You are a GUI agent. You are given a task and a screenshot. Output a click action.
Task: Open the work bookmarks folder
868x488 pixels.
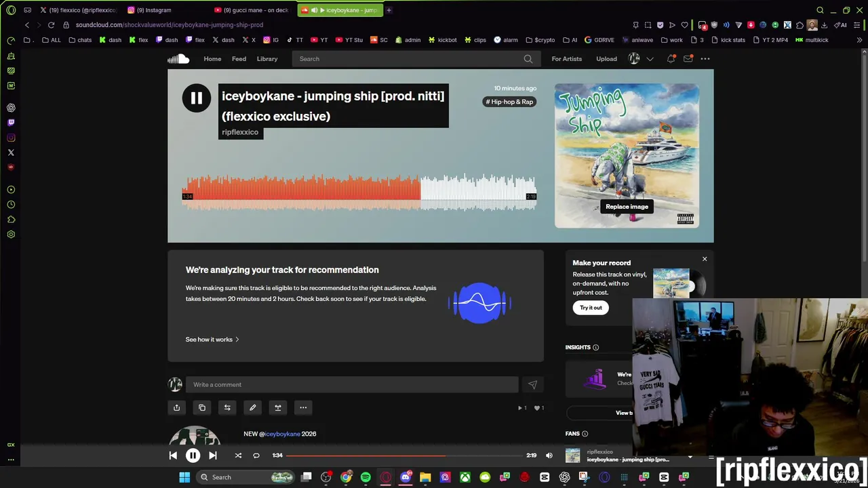pos(671,40)
